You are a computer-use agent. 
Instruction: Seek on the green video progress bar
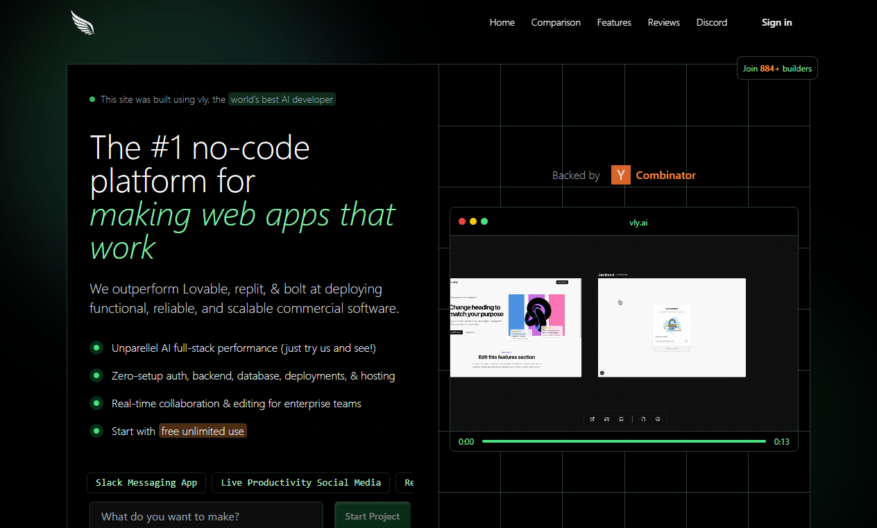point(624,441)
